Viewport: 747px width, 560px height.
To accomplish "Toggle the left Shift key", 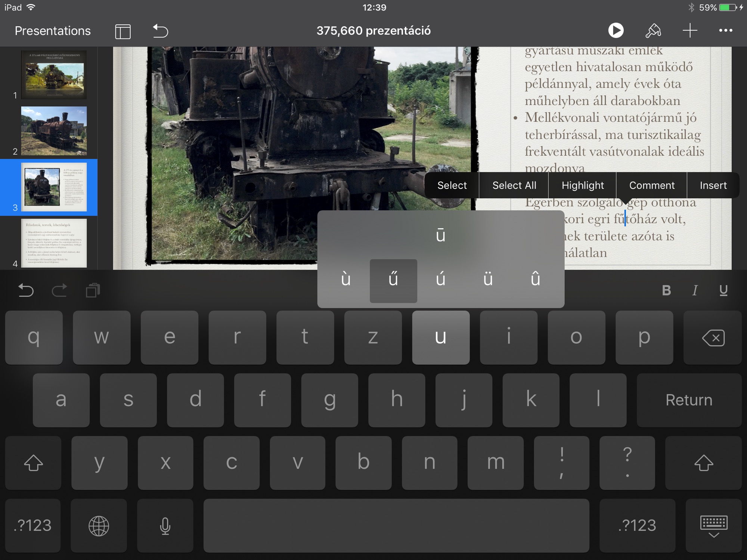I will click(33, 463).
